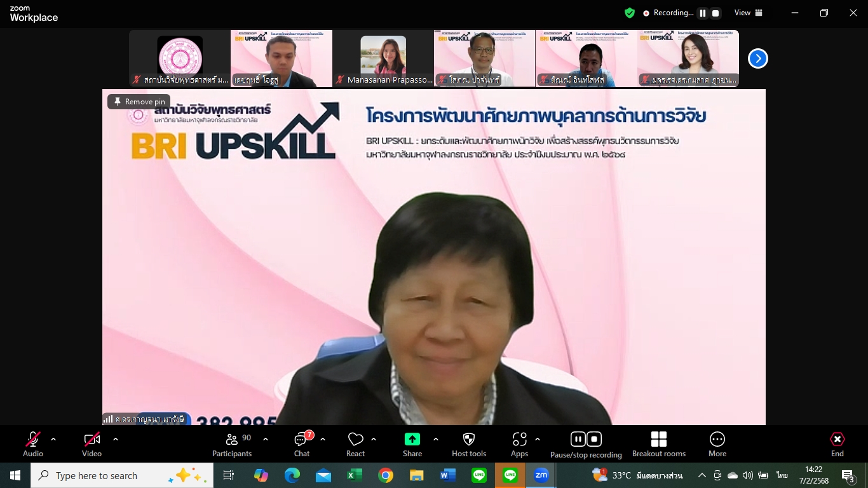Image resolution: width=868 pixels, height=488 pixels.
Task: Open the Apps panel
Action: click(520, 444)
